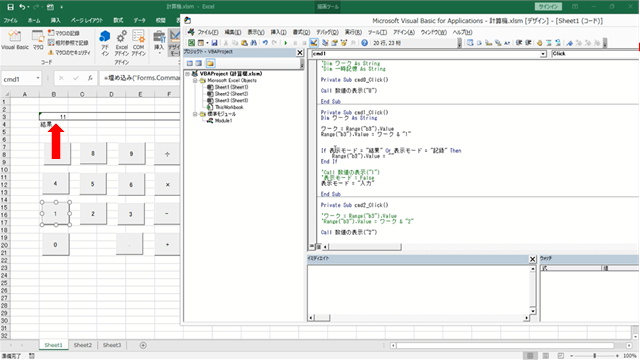Switch to the Sheet2 worksheet tab
The image size is (640, 360).
coord(82,345)
